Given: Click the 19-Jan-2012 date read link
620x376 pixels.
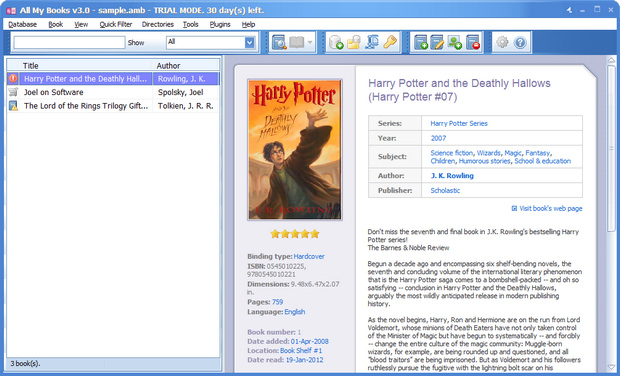Looking at the screenshot, I should tap(304, 360).
